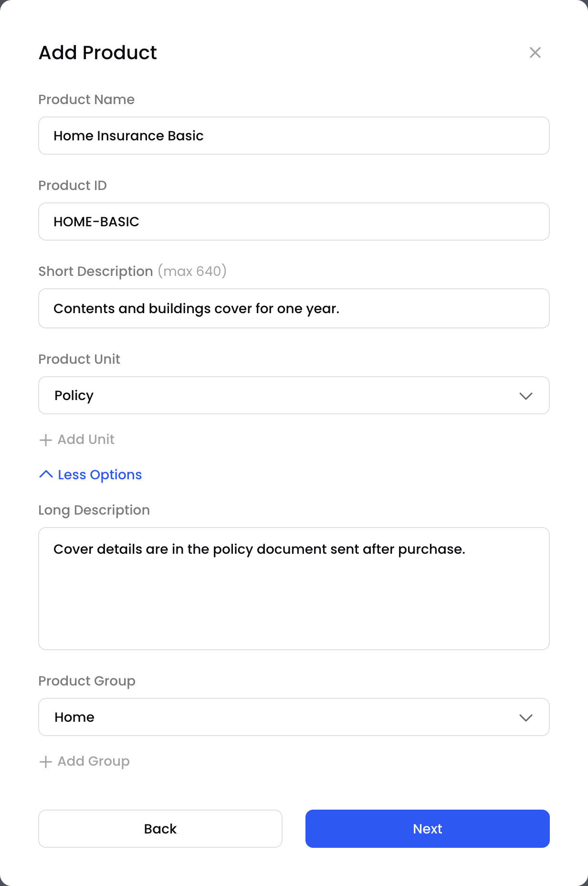Click the Product Unit label
The width and height of the screenshot is (588, 886).
click(79, 359)
